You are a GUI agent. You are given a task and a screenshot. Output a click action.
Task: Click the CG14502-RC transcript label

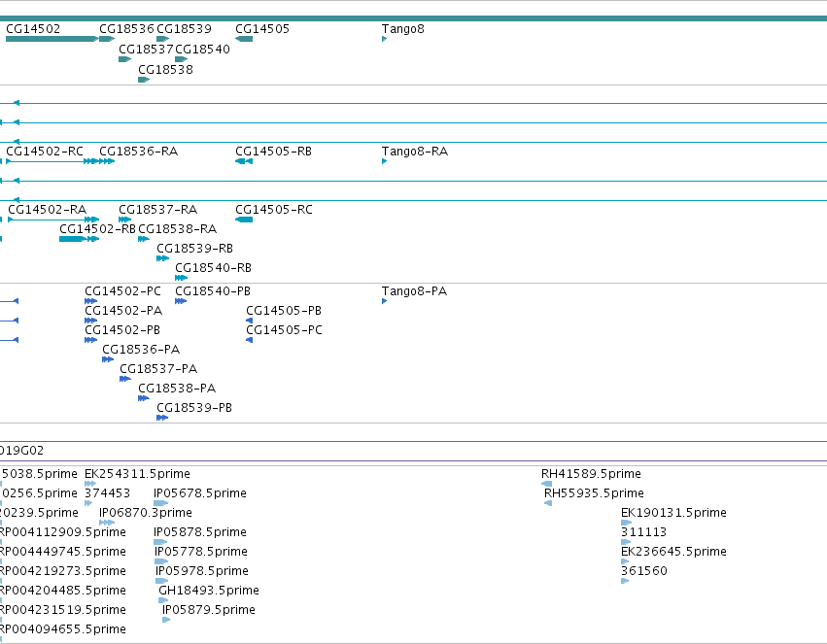click(45, 152)
